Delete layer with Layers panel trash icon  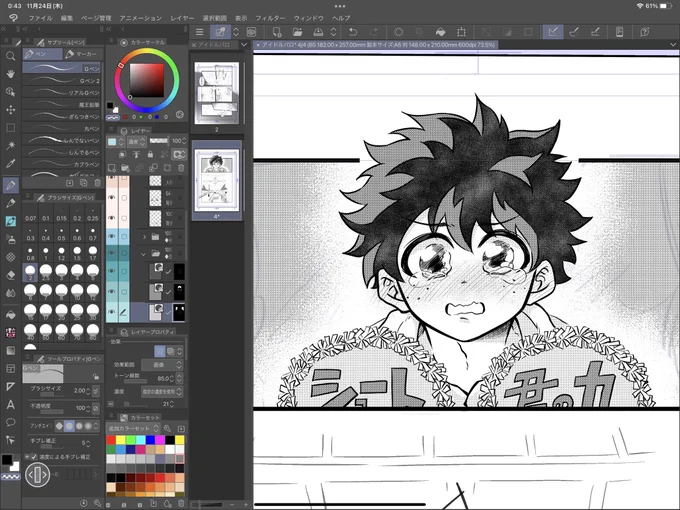click(x=181, y=168)
